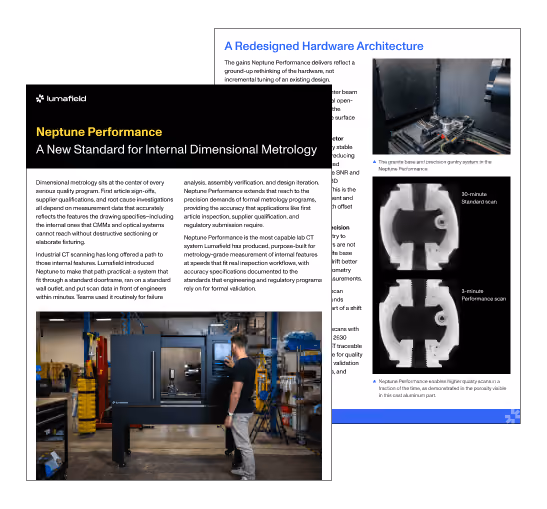Viewport: 547px width, 509px height.
Task: Click the "30-minute Standard scan" label
Action: (x=479, y=198)
